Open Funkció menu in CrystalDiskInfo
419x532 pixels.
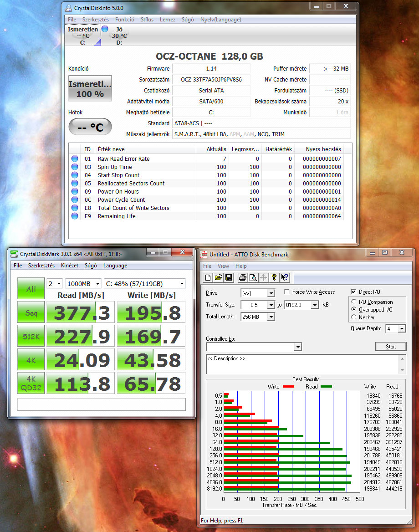point(124,20)
